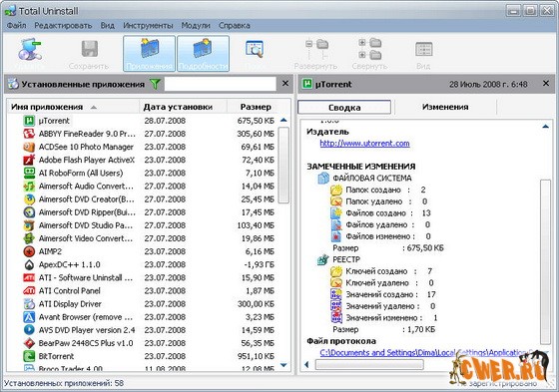Open the www.utorrent.com publisher link
This screenshot has height=392, width=559.
[364, 144]
